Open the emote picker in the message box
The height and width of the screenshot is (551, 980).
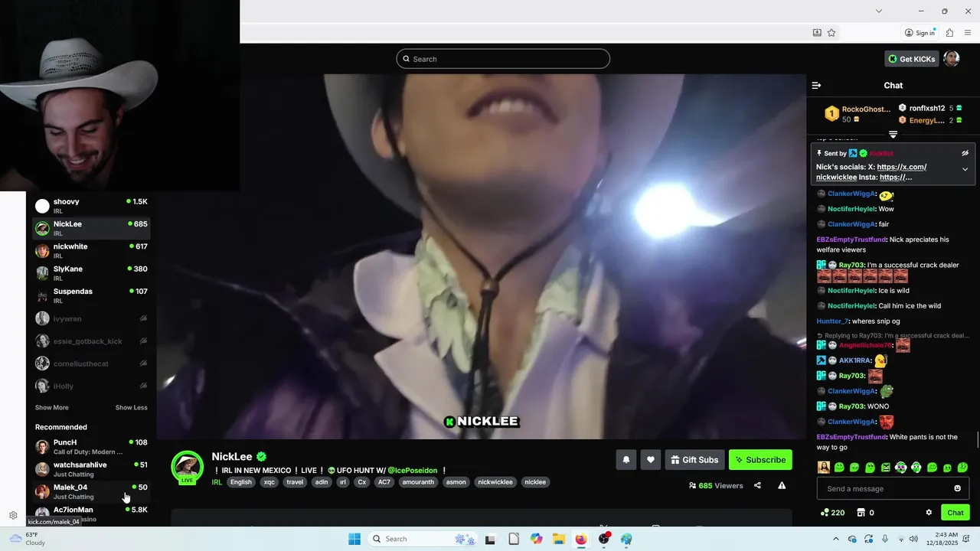(957, 488)
